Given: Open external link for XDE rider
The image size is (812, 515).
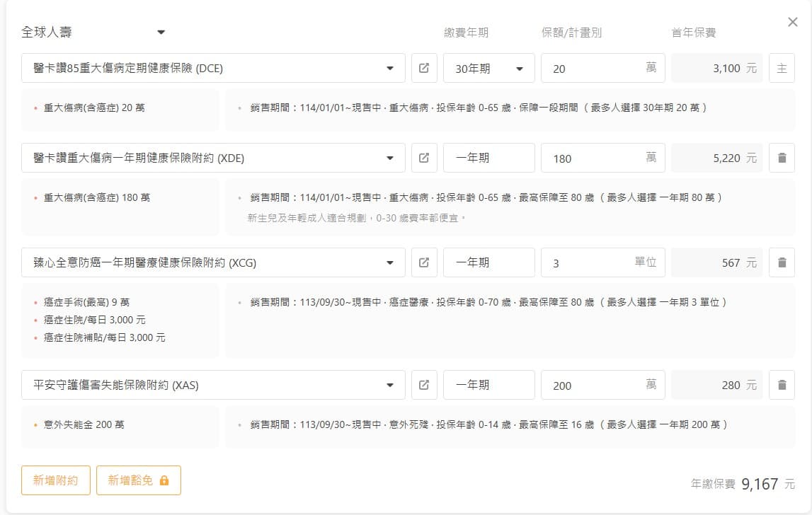Looking at the screenshot, I should [424, 158].
